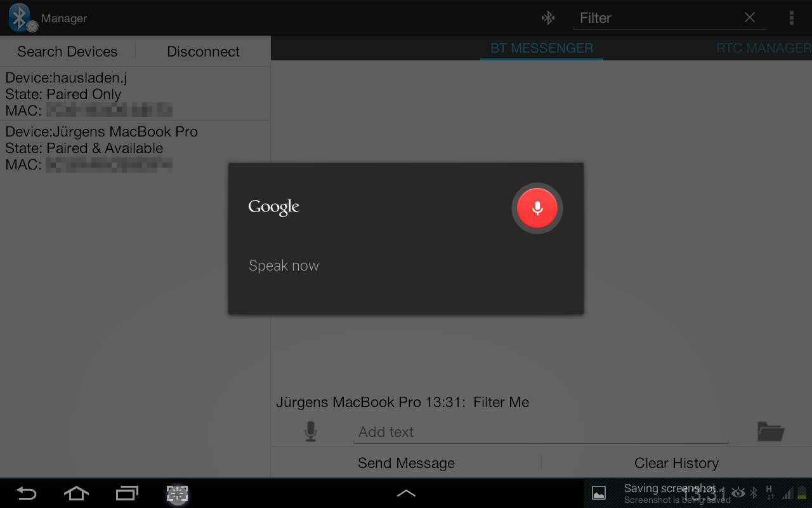Open the Bluetooth Manager app icon
The height and width of the screenshot is (508, 812).
(23, 18)
